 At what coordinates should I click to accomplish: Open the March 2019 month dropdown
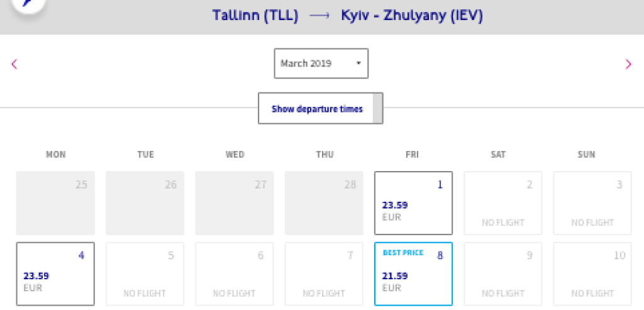click(x=321, y=64)
